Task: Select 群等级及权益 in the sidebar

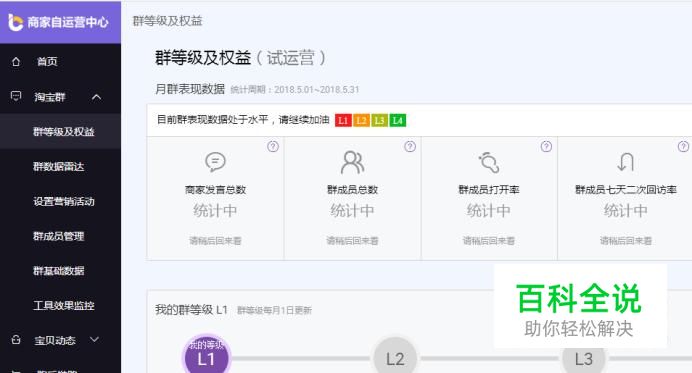Action: coord(60,132)
